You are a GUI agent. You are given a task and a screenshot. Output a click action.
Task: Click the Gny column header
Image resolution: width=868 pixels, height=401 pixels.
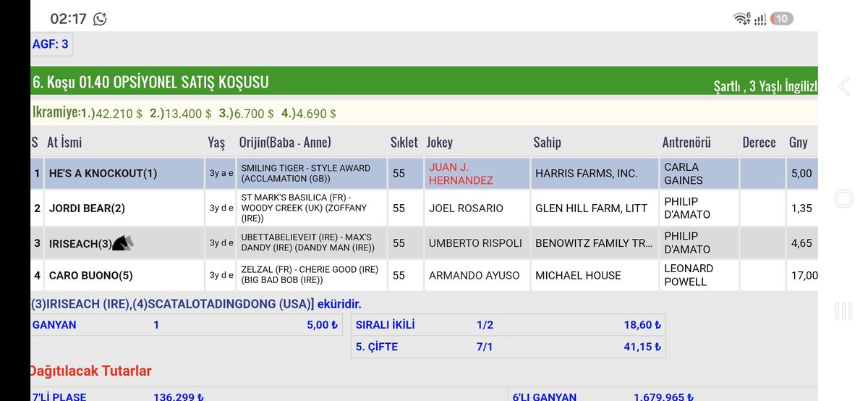[x=798, y=143]
